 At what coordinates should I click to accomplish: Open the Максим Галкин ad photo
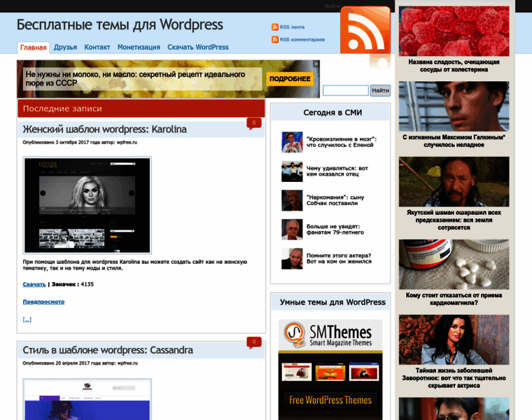[454, 106]
